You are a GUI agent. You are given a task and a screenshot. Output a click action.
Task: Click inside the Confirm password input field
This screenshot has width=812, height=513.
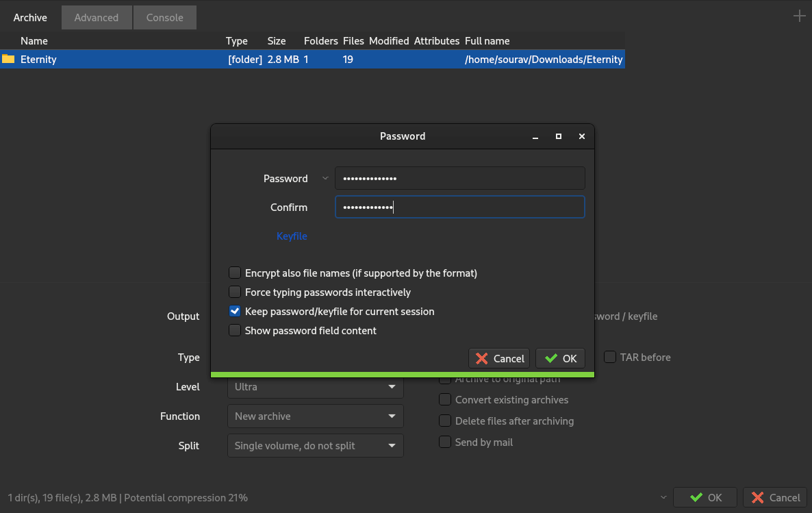point(459,206)
